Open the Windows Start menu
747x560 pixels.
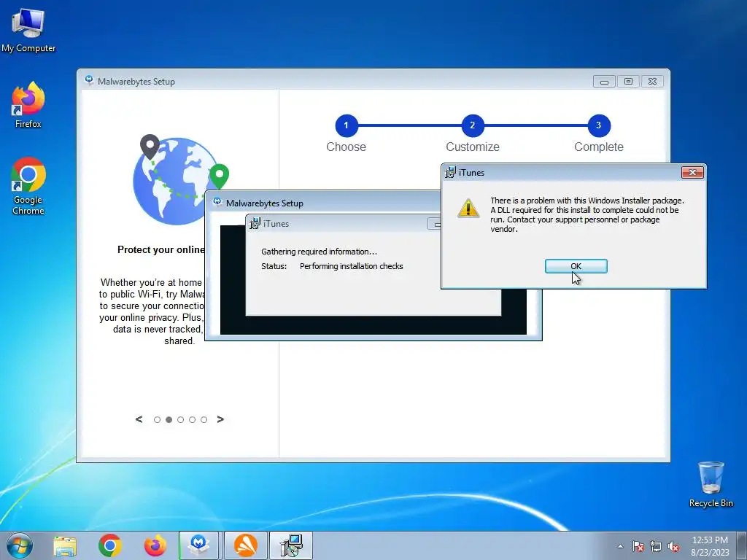click(20, 545)
